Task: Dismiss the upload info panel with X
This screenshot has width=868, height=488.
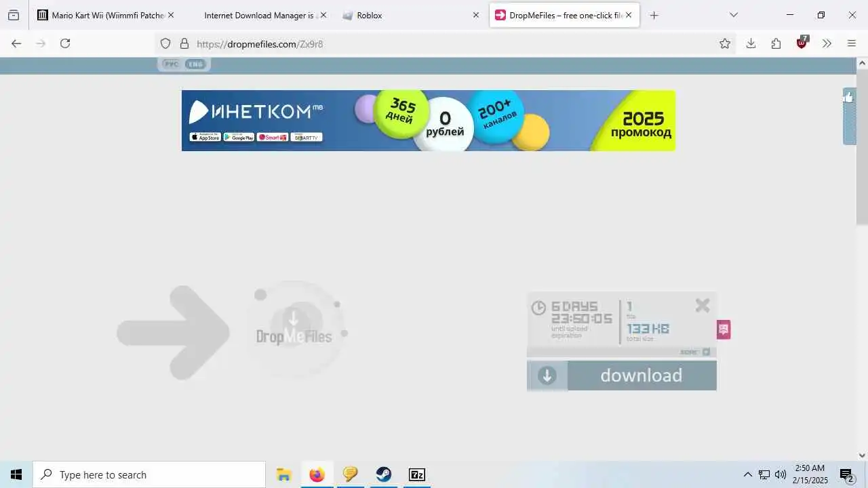Action: click(x=703, y=306)
